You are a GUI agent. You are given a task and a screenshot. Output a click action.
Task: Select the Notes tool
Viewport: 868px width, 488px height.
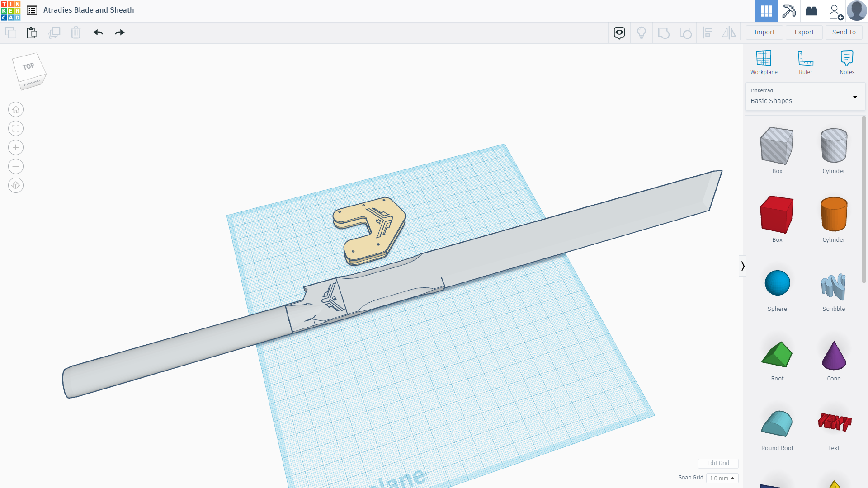point(847,62)
